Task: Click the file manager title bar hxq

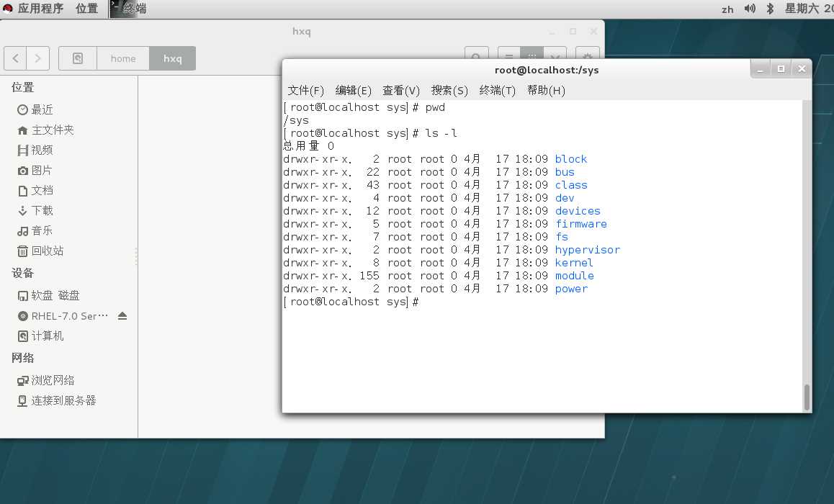Action: [x=302, y=32]
